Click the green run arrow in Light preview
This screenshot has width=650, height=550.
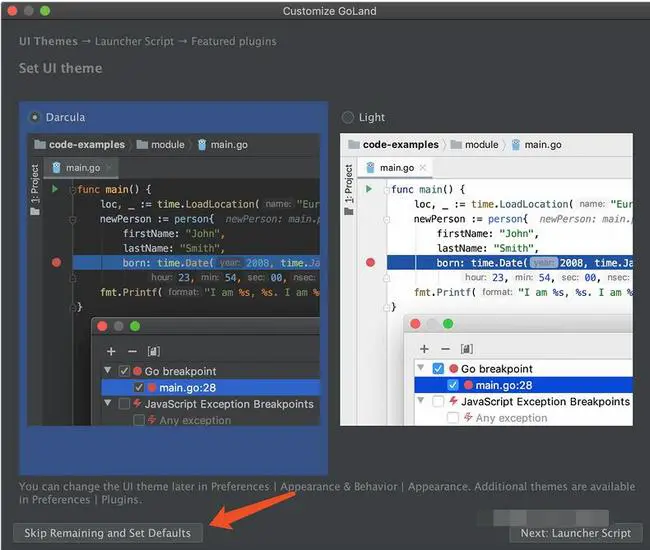coord(369,189)
